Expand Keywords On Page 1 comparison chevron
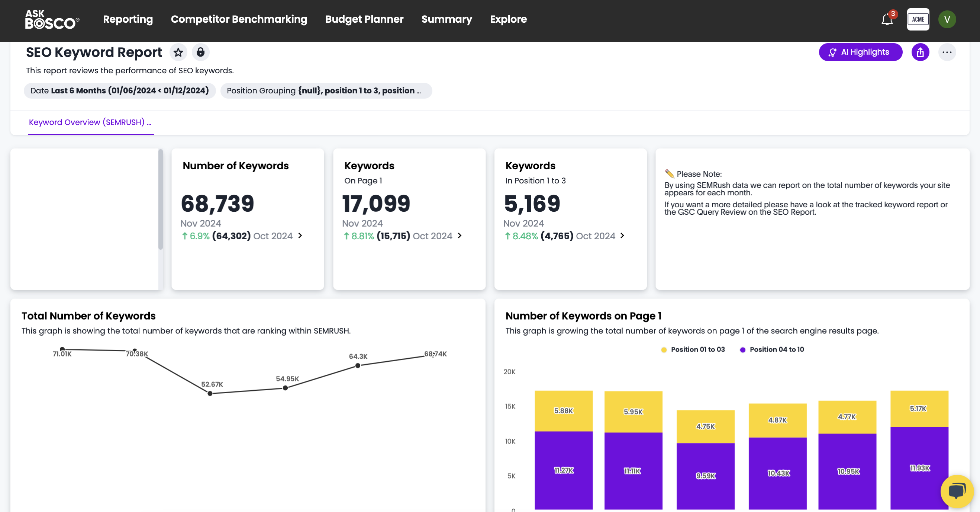 (x=460, y=236)
